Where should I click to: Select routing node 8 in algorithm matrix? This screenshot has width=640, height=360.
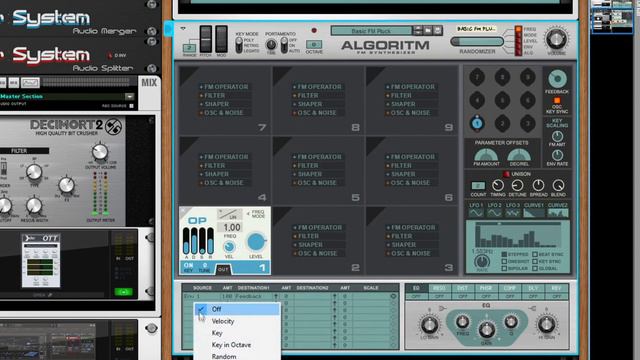pyautogui.click(x=502, y=77)
